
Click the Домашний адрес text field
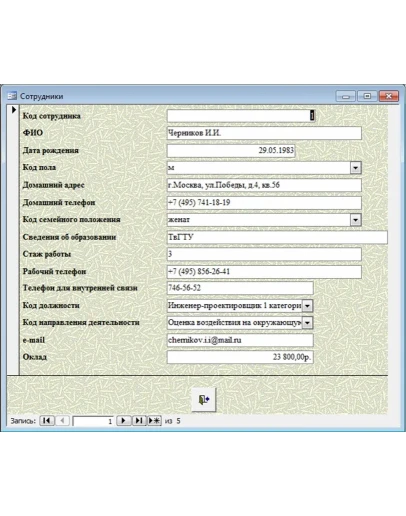point(264,185)
